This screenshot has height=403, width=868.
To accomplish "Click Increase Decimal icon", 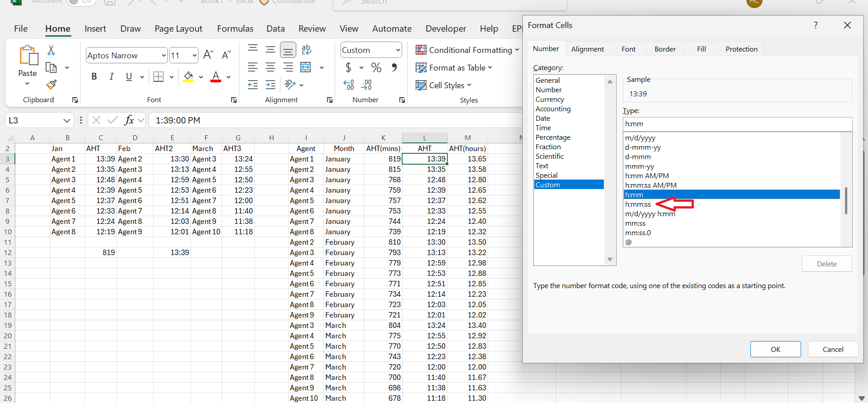I will pos(348,85).
